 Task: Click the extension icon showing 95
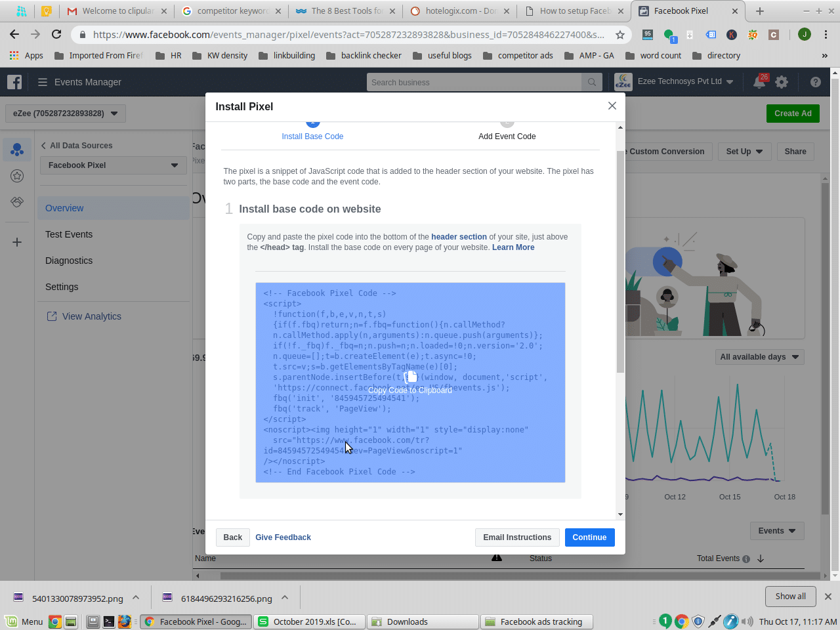pos(648,34)
